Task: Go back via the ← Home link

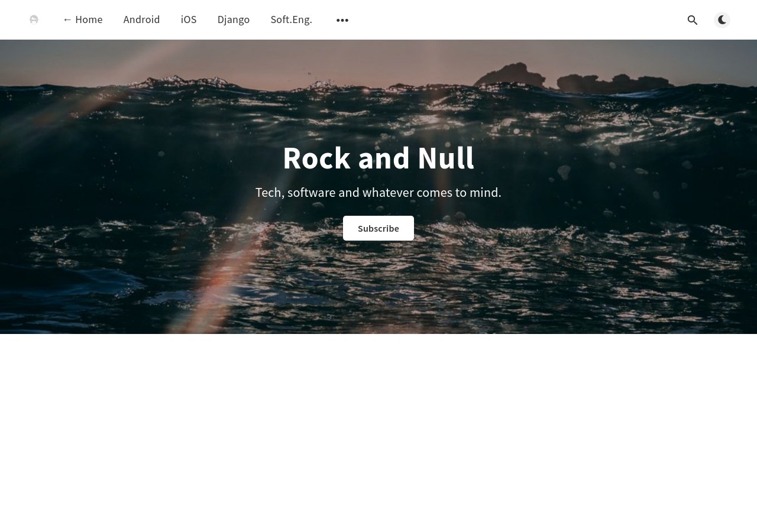Action: tap(82, 20)
